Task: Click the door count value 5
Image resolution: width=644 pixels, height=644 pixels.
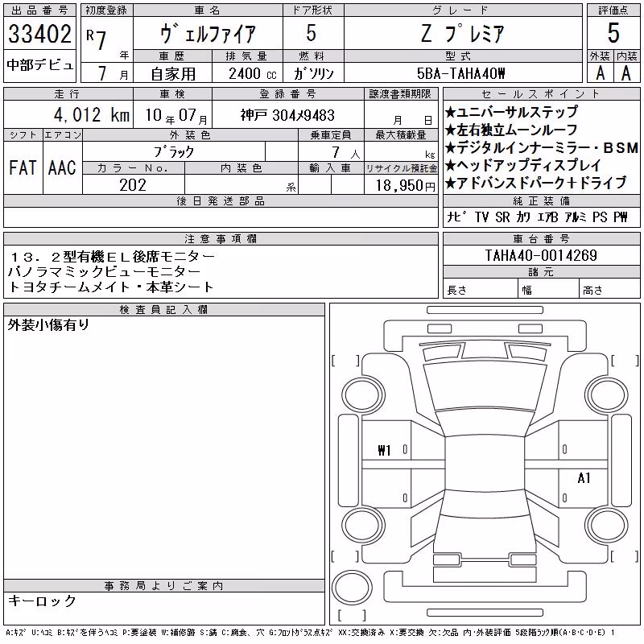Action: click(312, 33)
